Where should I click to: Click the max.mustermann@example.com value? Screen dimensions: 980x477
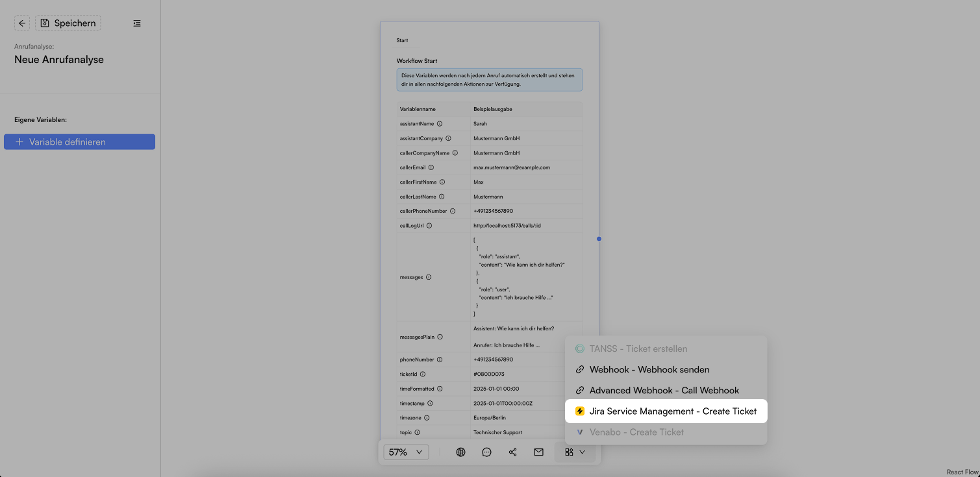[512, 167]
